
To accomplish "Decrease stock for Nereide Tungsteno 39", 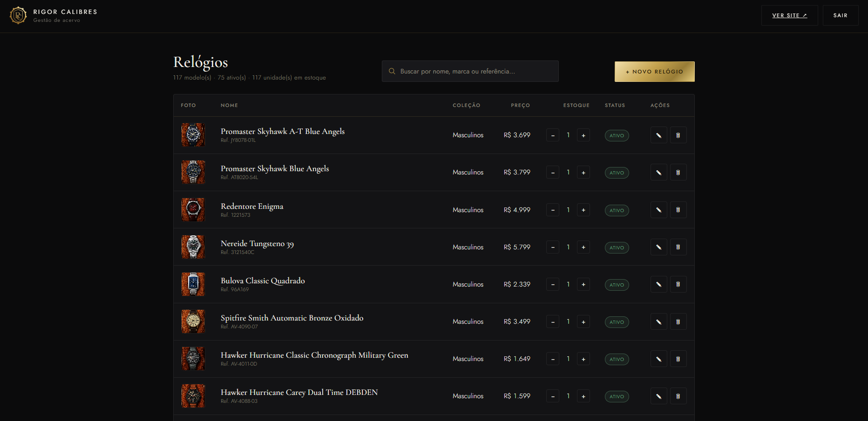I will point(553,247).
